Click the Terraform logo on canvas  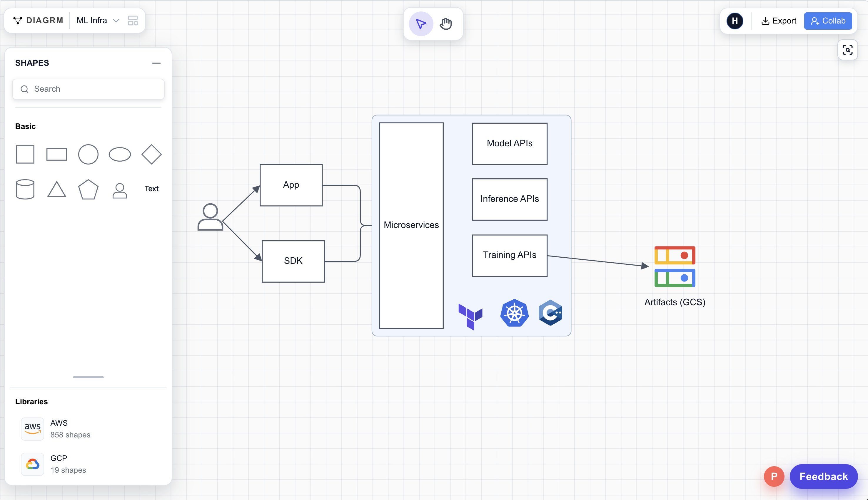tap(470, 316)
